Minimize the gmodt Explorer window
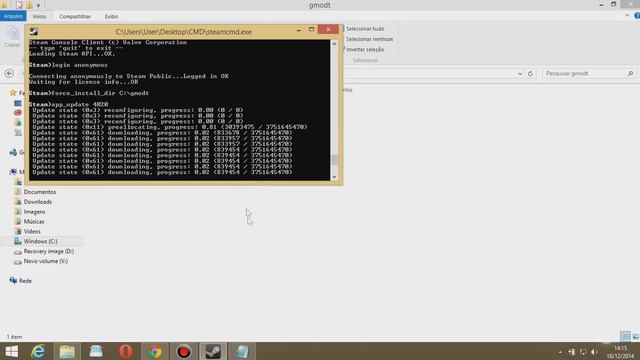Image resolution: width=640 pixels, height=360 pixels. 601,4
